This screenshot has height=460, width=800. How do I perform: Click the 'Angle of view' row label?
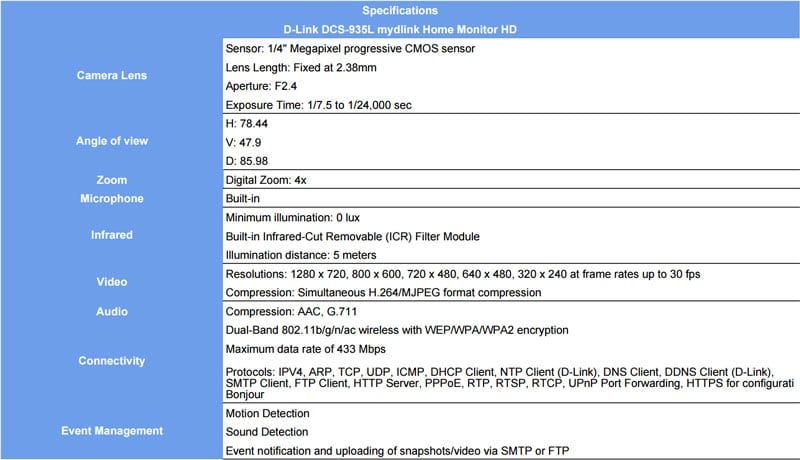112,141
